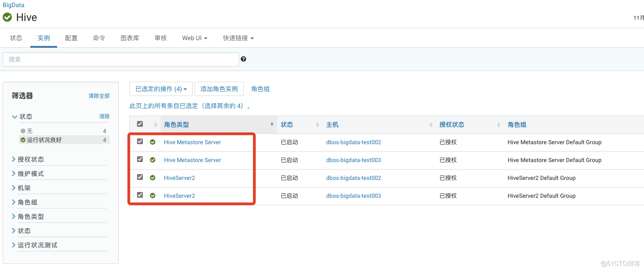Screen dimensions: 644x271
Task: Uncheck HiveServer2 row on test002
Action: [140, 177]
